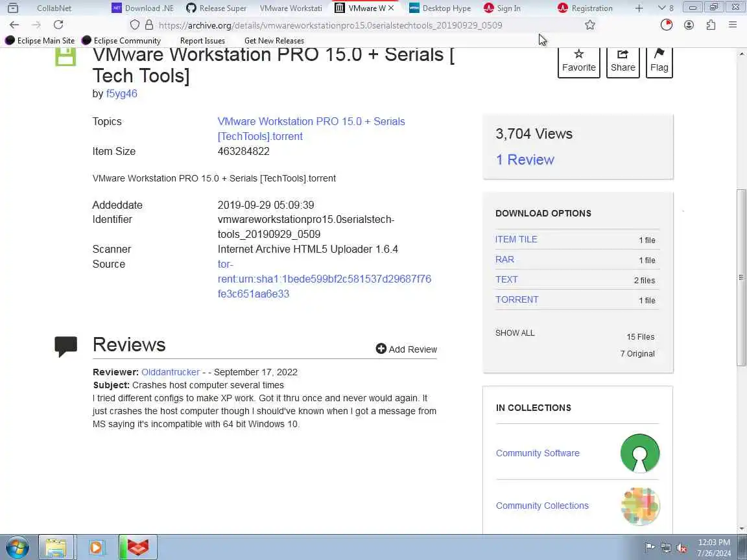The height and width of the screenshot is (560, 747).
Task: Click the muted volume tray icon
Action: pyautogui.click(x=682, y=548)
